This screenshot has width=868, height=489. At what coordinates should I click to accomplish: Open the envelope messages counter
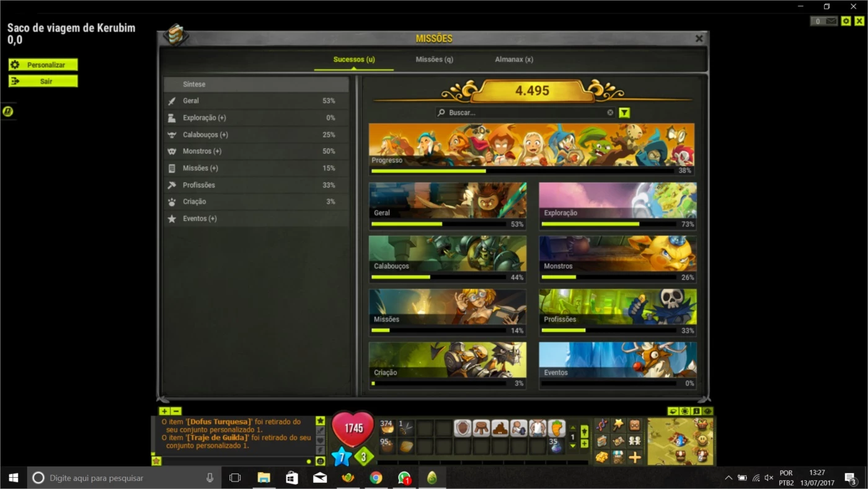click(x=824, y=21)
